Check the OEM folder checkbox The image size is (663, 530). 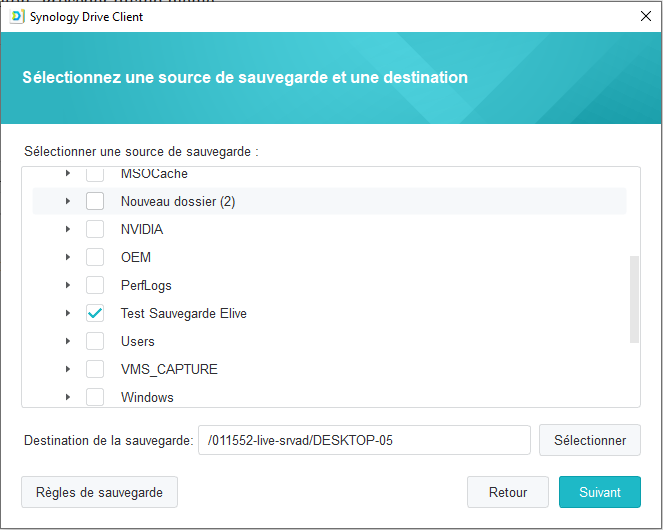pyautogui.click(x=95, y=257)
